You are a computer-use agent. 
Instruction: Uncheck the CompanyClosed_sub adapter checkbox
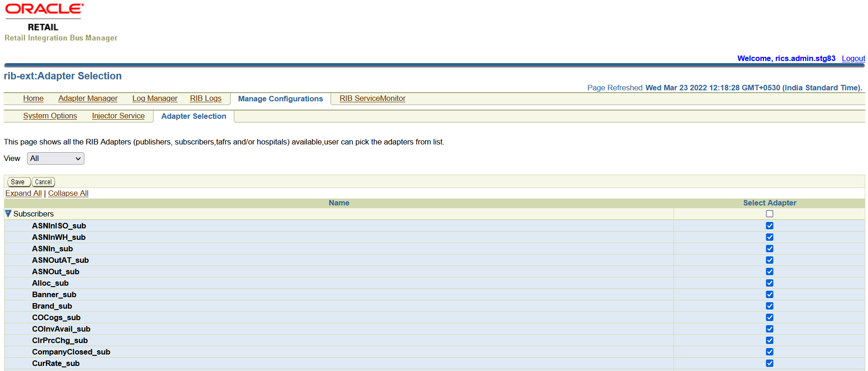pyautogui.click(x=769, y=352)
